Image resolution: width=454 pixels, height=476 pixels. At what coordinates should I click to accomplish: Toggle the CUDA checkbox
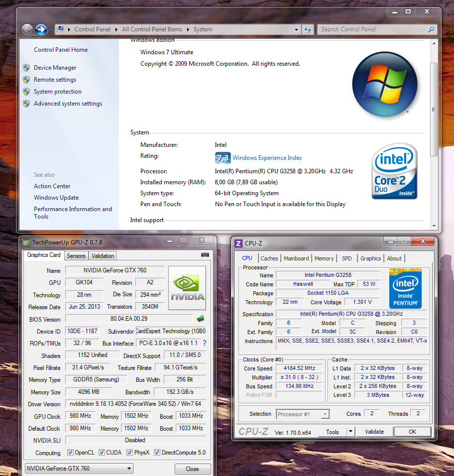102,453
